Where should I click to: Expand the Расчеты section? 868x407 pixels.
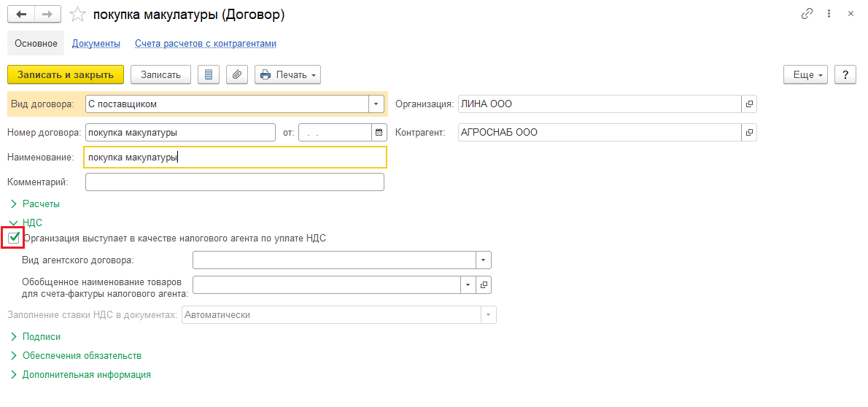(41, 204)
